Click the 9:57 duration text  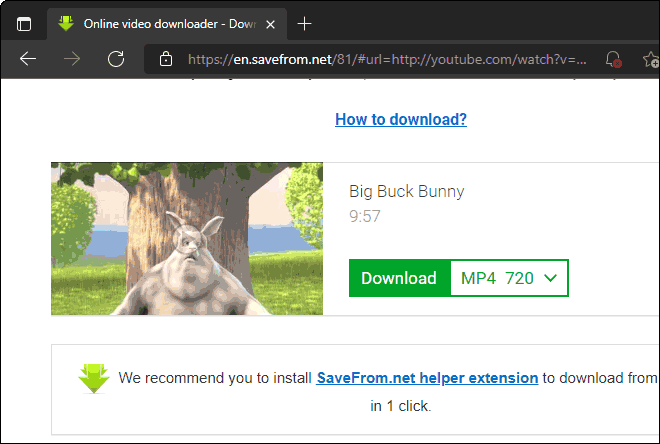pyautogui.click(x=365, y=216)
